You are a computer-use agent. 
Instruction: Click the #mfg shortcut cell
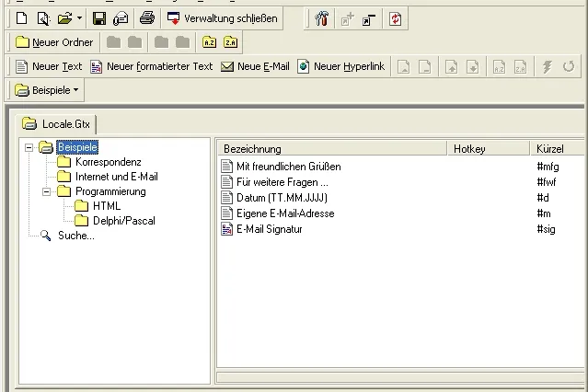pos(548,167)
